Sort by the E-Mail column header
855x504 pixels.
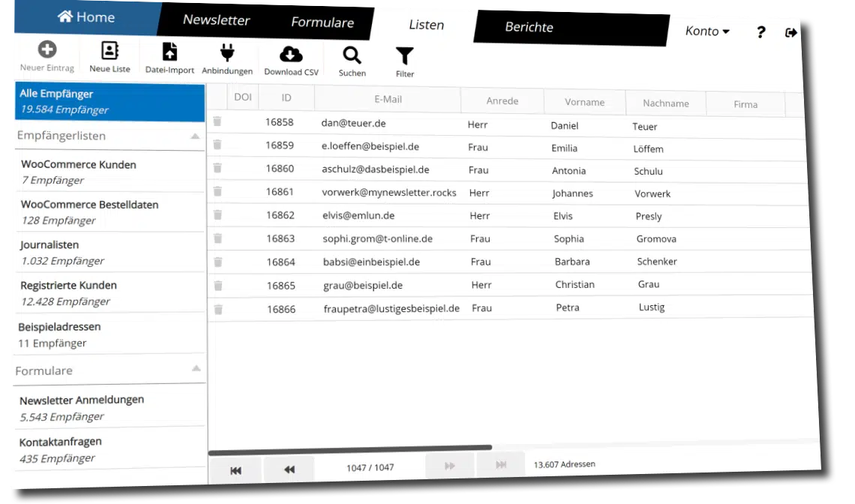[388, 99]
